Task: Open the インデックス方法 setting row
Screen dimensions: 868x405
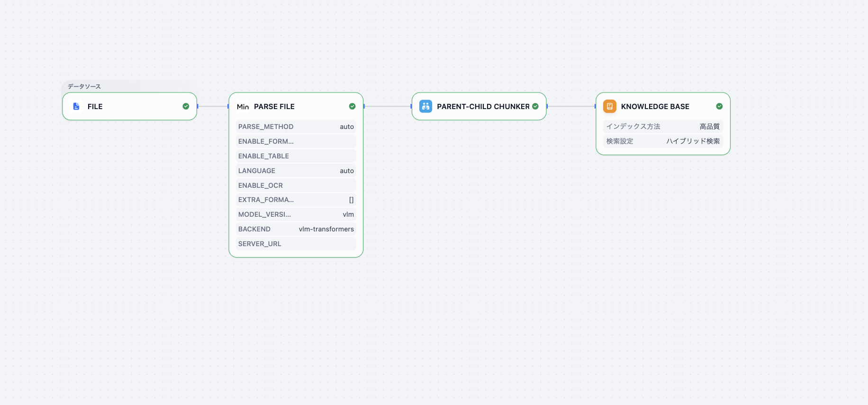Action: 662,127
